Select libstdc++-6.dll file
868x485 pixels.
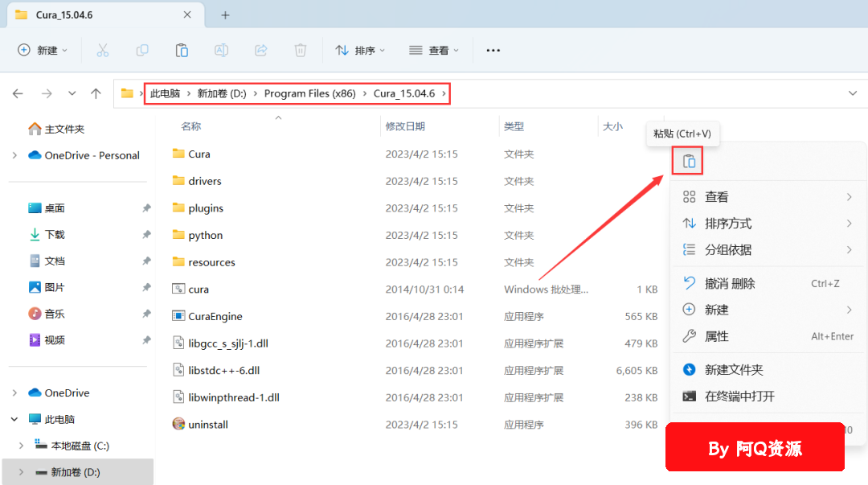pos(216,370)
